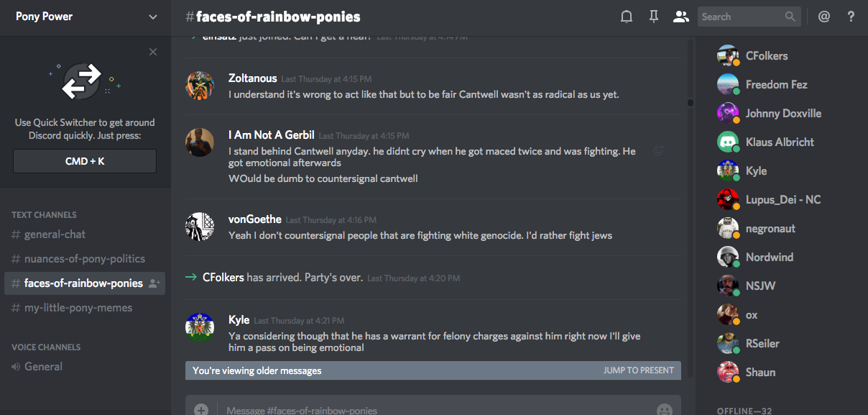Collapse the Text Channels category
This screenshot has width=868, height=415.
(x=44, y=214)
